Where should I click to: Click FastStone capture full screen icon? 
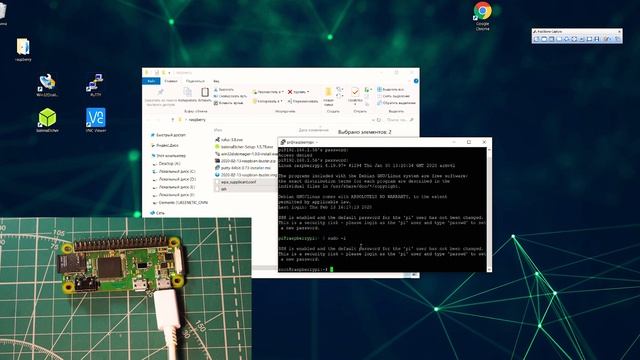click(x=574, y=39)
